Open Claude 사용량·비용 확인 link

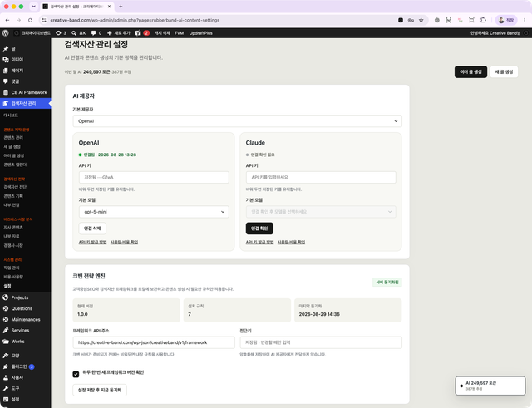tap(291, 242)
